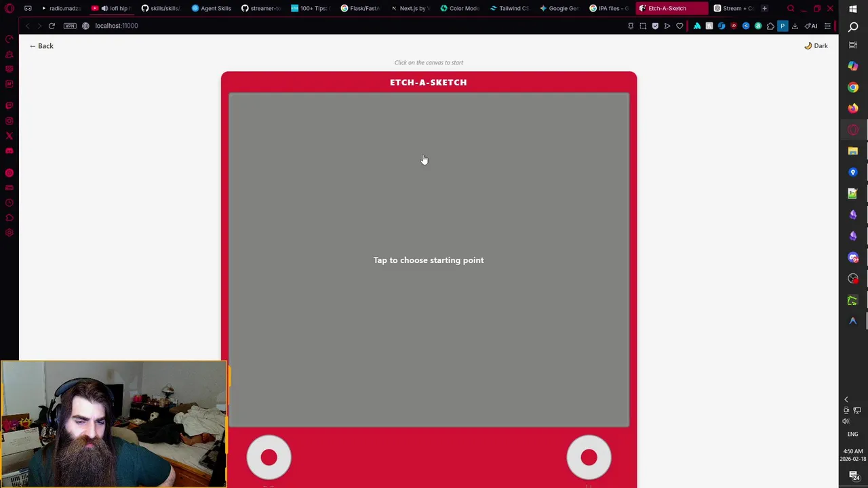Click the player send arrow icon
The height and width of the screenshot is (488, 868).
(x=667, y=26)
